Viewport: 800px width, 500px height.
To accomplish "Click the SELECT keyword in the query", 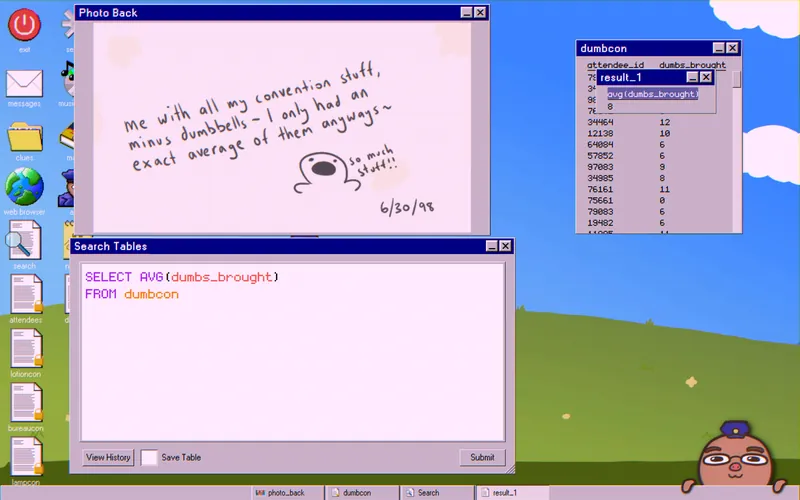I will (x=108, y=277).
